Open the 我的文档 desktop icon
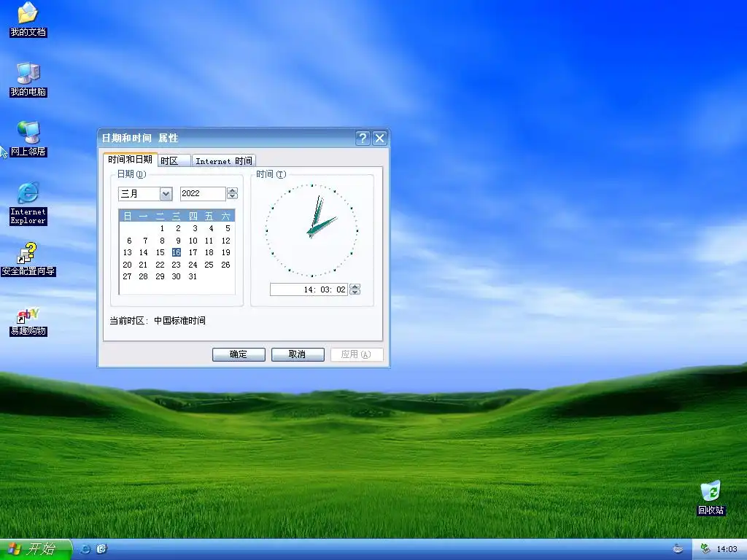 28,19
